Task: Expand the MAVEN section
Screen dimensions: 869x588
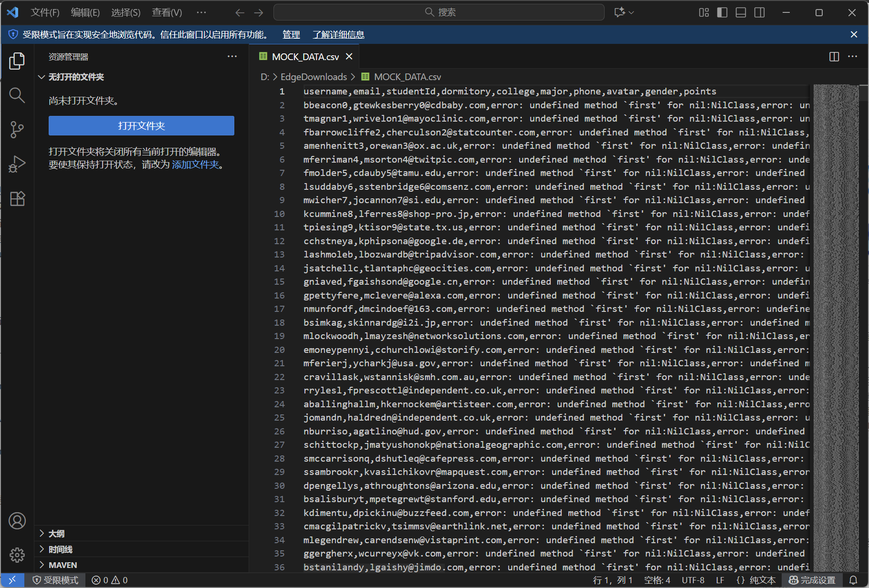Action: [x=141, y=565]
